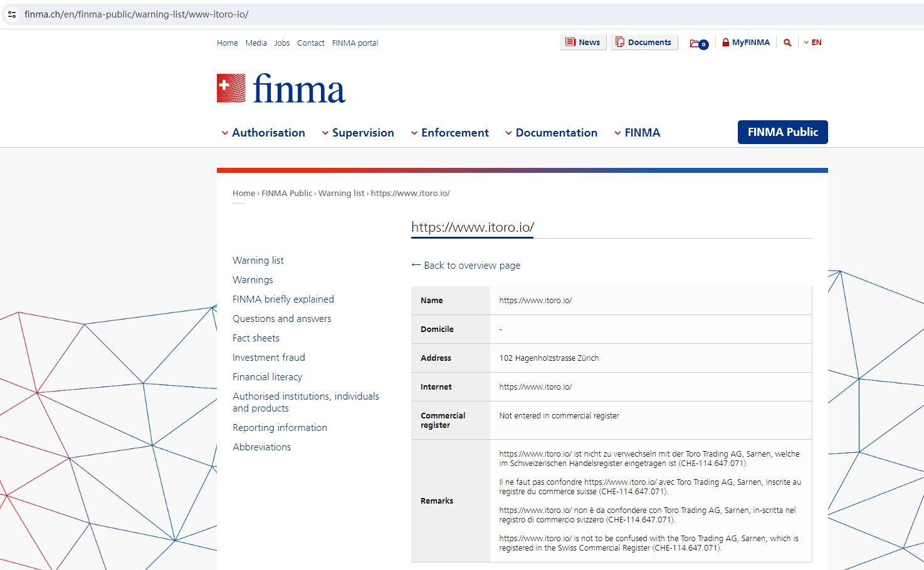Click Warning list in breadcrumb
This screenshot has width=924, height=570.
pyautogui.click(x=341, y=193)
